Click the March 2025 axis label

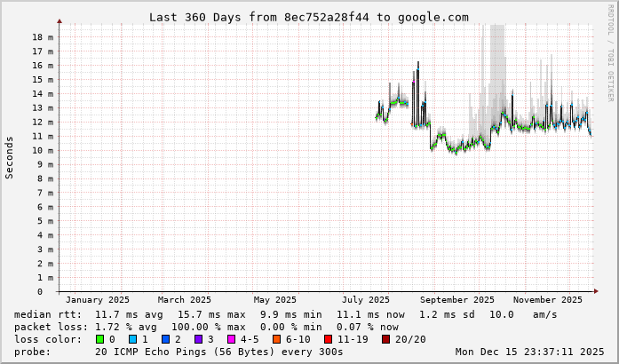pos(184,300)
